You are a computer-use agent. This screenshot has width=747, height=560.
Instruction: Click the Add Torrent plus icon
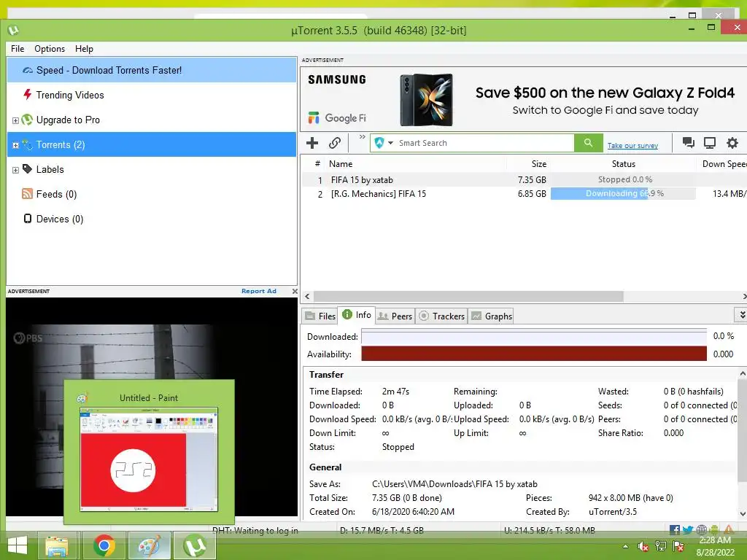(312, 143)
